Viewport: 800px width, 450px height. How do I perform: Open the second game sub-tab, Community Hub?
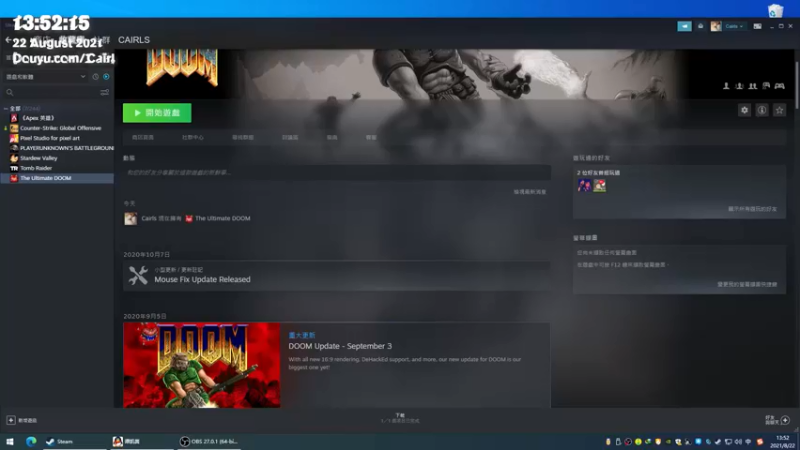193,137
